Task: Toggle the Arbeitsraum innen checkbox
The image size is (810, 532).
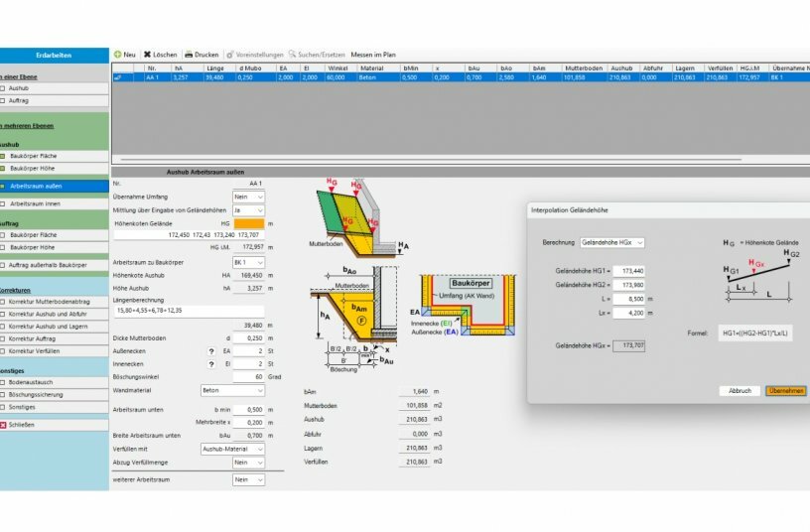Action: pos(3,204)
